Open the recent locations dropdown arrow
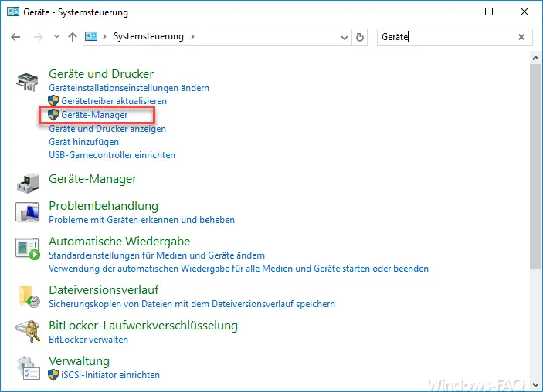The width and height of the screenshot is (543, 392). (x=57, y=37)
